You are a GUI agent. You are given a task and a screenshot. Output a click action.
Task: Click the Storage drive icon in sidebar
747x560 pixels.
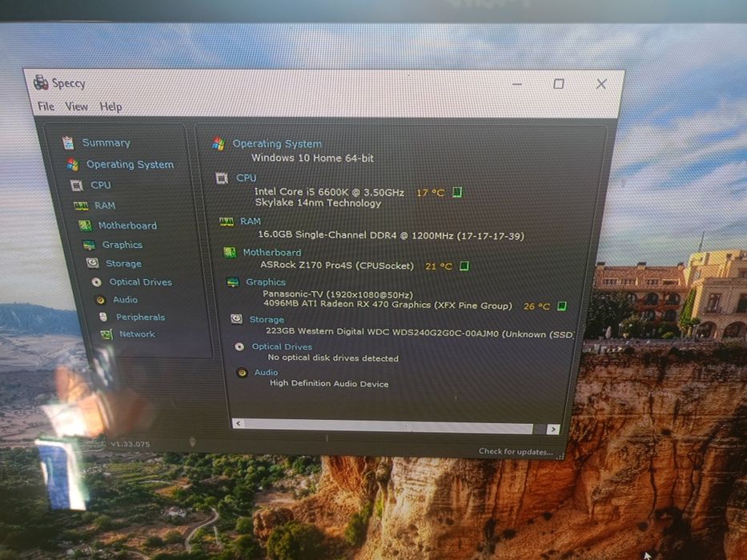(x=92, y=263)
